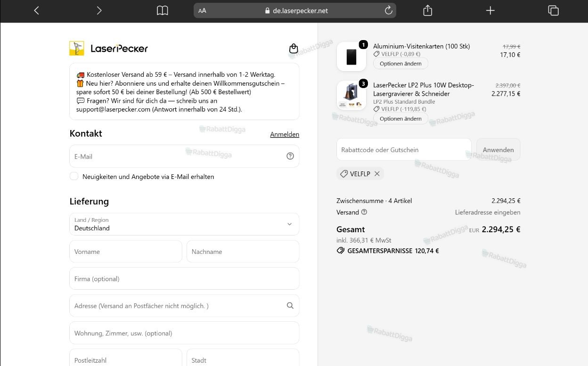Remove the VELFLP discount code tag
Viewport: 588px width, 366px height.
click(x=377, y=174)
